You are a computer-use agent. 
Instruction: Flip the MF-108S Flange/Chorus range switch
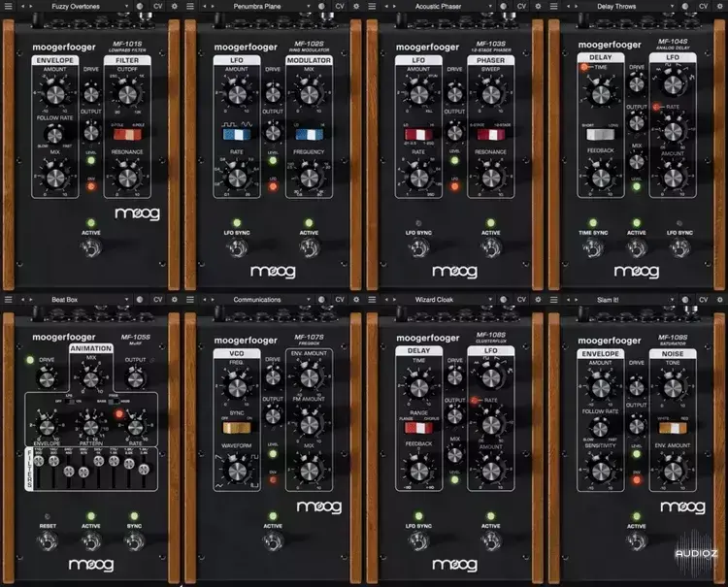[x=418, y=427]
